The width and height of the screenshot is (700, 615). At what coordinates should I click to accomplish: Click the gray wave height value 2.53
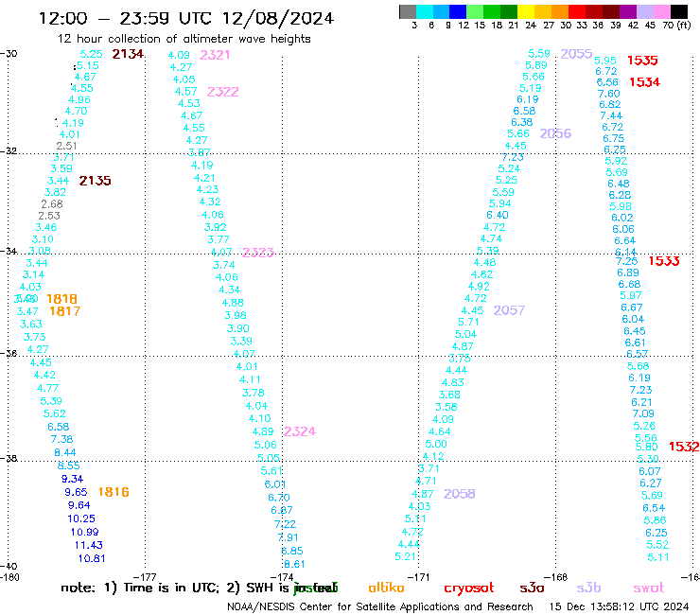click(49, 216)
